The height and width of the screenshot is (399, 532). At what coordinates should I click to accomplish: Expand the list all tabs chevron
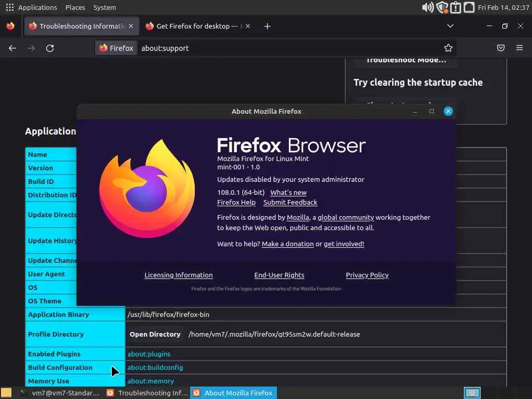pyautogui.click(x=450, y=26)
